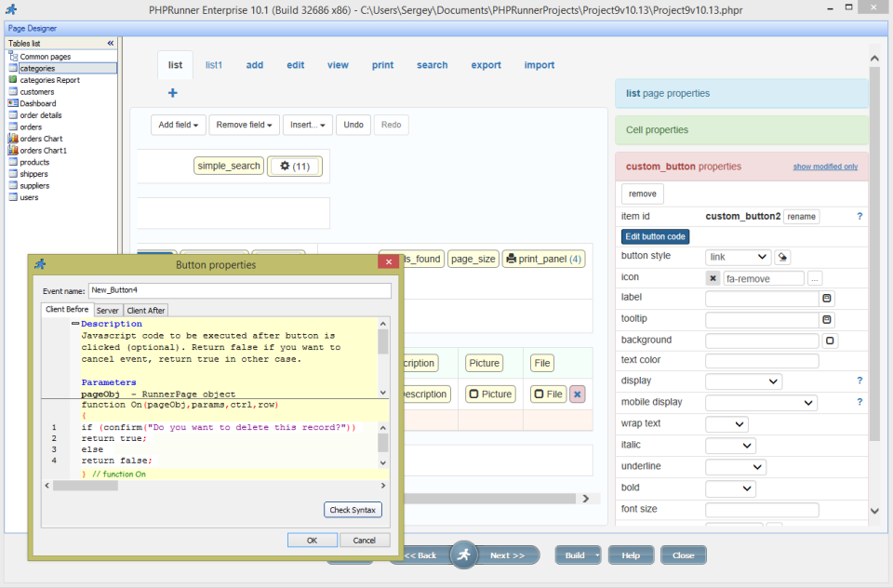Rename the custom_button2 item
This screenshot has height=588, width=893.
pos(801,217)
